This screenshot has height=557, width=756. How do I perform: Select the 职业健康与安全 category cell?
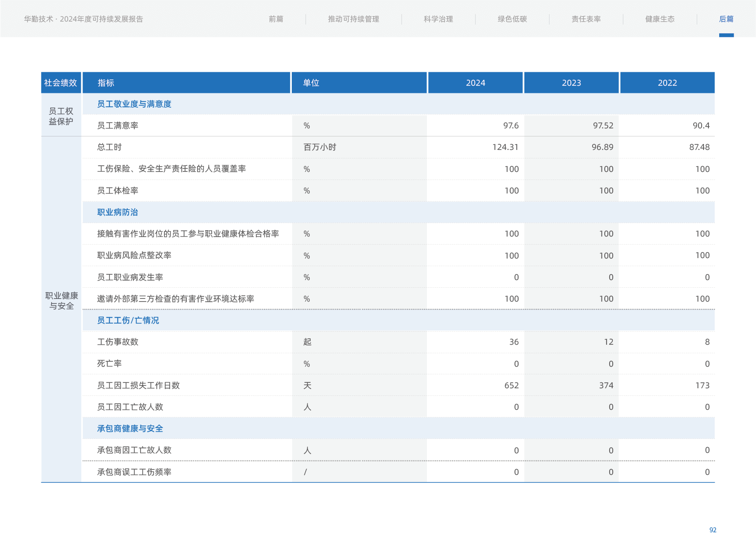[61, 301]
